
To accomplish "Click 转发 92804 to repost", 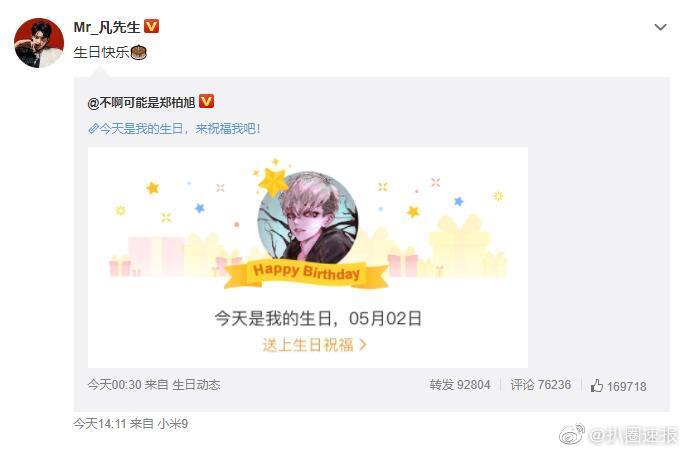I will click(459, 385).
